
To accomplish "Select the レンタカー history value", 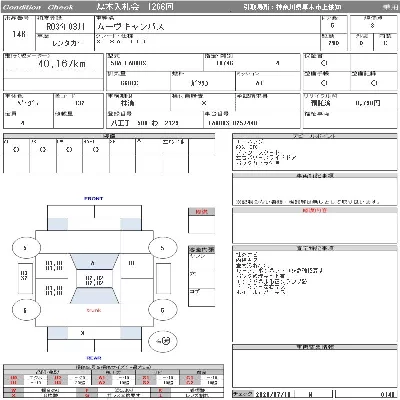I will (67, 43).
